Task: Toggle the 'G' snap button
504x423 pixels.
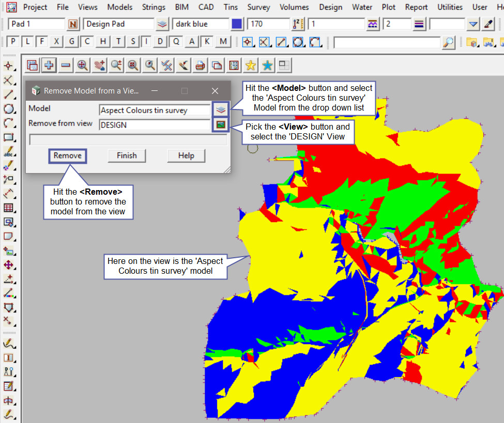Action: [72, 42]
